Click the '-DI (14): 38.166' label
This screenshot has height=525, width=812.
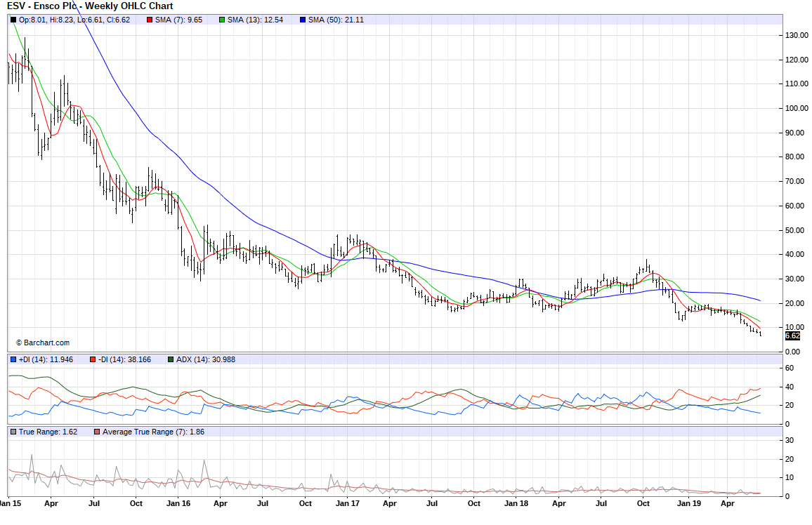125,359
